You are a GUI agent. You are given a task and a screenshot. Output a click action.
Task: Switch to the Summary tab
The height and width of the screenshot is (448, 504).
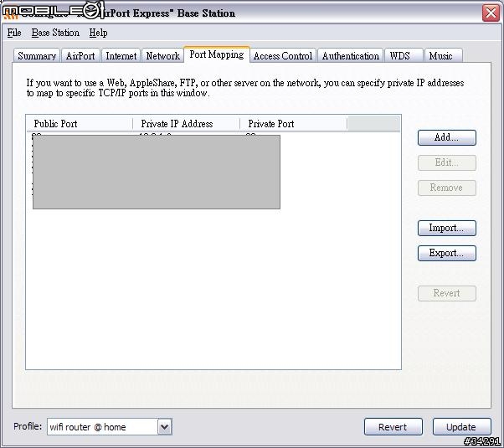[x=37, y=55]
